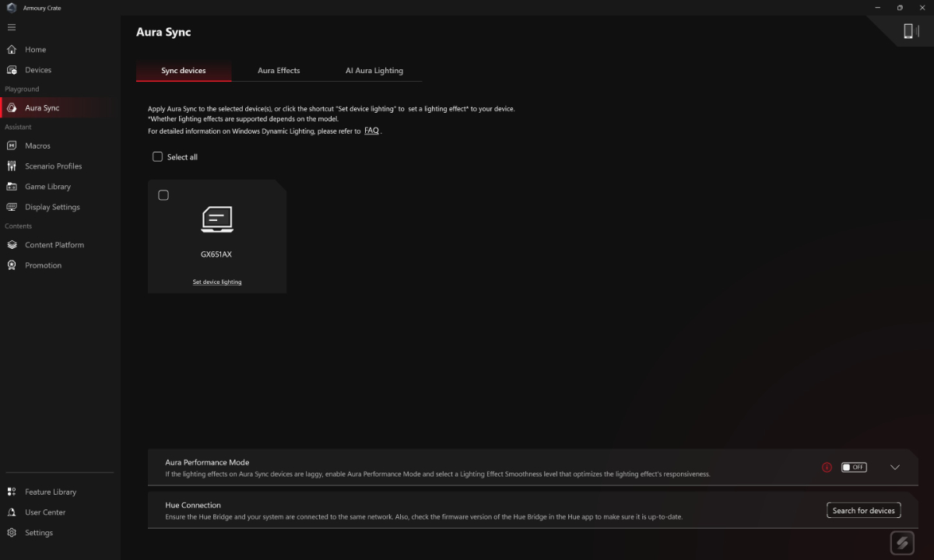Click the Hue Connection title
This screenshot has width=934, height=560.
193,506
